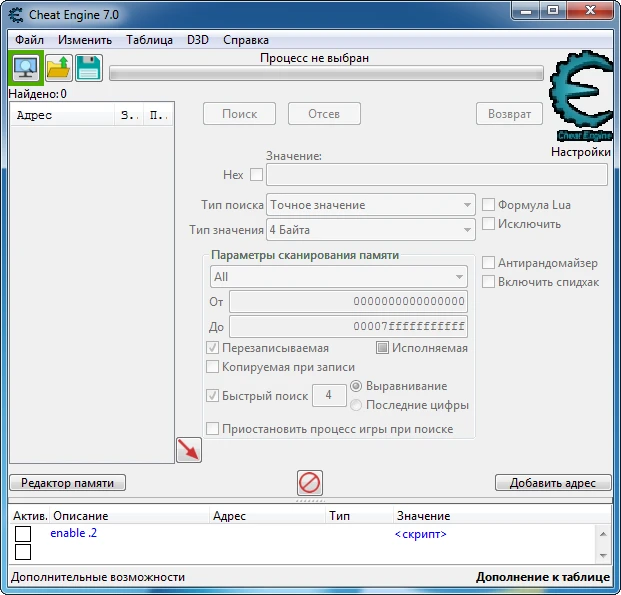Open the load table folder icon
Viewport: 621px width, 595px height.
(x=59, y=68)
